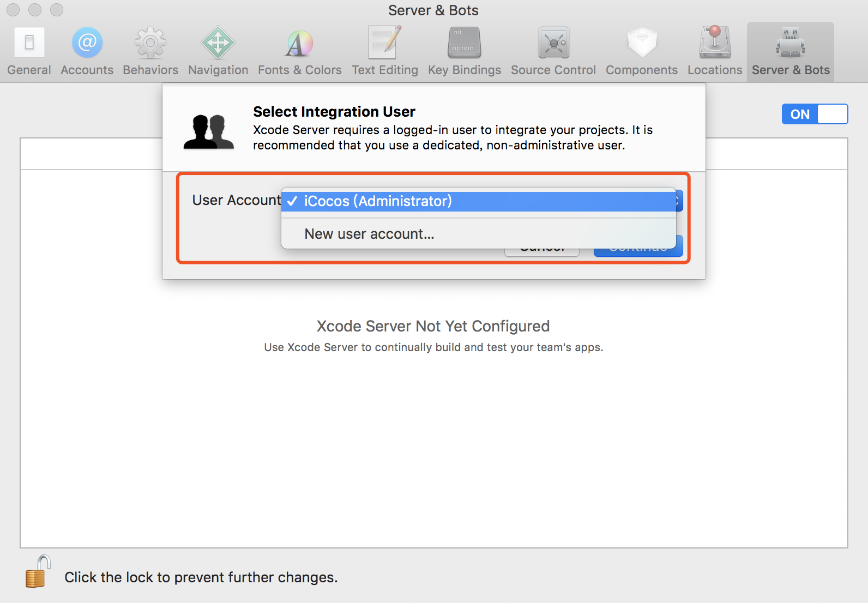The width and height of the screenshot is (868, 603).
Task: Open the Text Editing icon
Action: [385, 43]
